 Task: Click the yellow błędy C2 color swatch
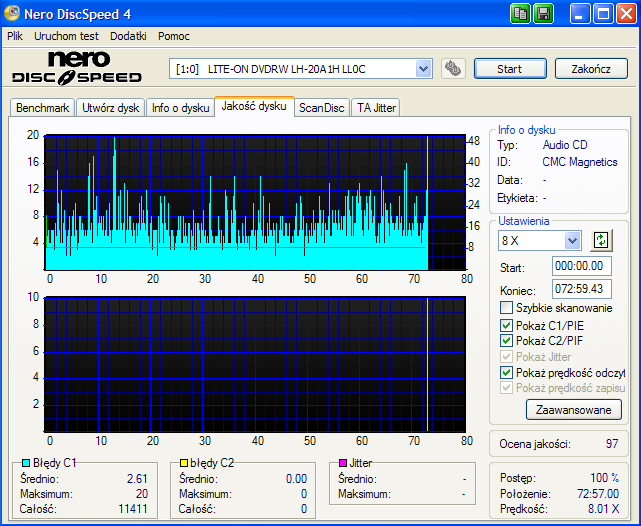(184, 463)
